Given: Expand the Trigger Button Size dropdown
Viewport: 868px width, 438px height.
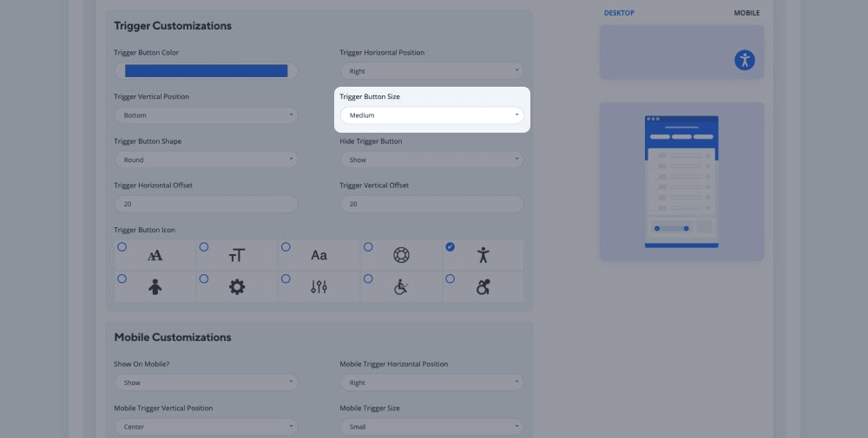Looking at the screenshot, I should (431, 115).
